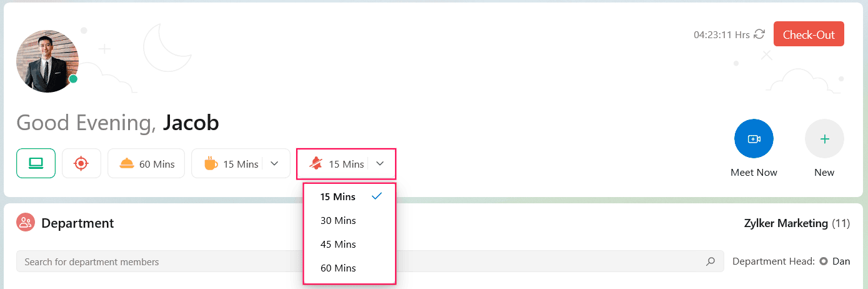Click the Meet Now video icon
This screenshot has height=289, width=868.
(754, 139)
